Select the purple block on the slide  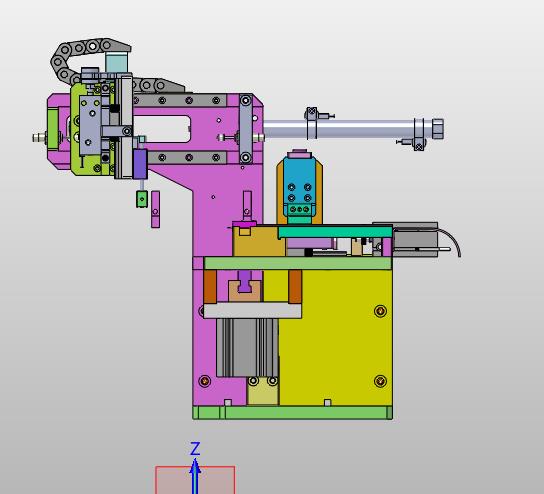(x=140, y=164)
